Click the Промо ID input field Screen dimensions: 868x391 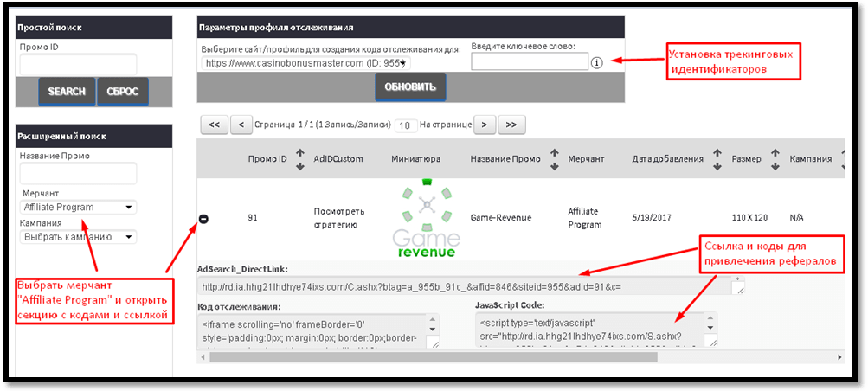(x=78, y=65)
